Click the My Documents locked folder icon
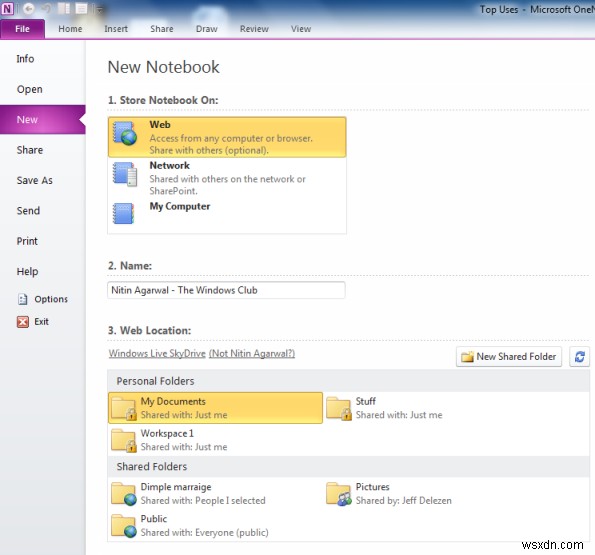This screenshot has width=595, height=555. [x=124, y=409]
